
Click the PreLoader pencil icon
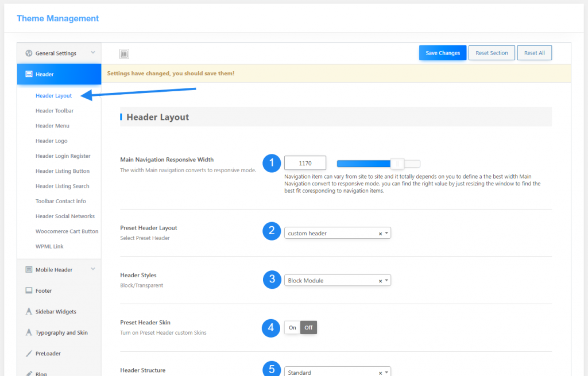point(29,354)
